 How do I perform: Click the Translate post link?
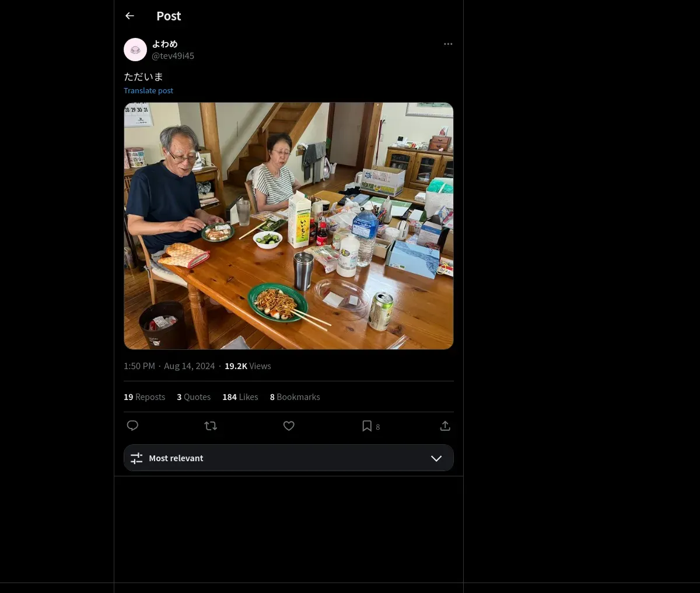(148, 91)
